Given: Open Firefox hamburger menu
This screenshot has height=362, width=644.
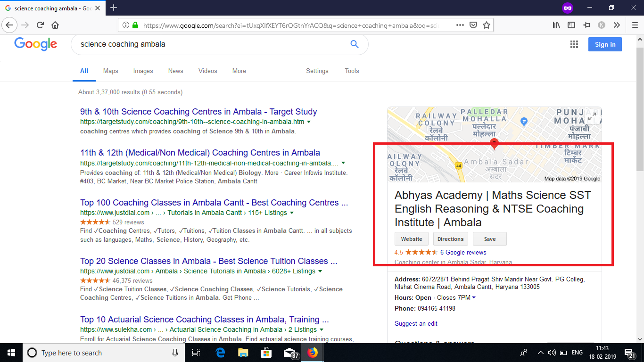Looking at the screenshot, I should coord(635,25).
